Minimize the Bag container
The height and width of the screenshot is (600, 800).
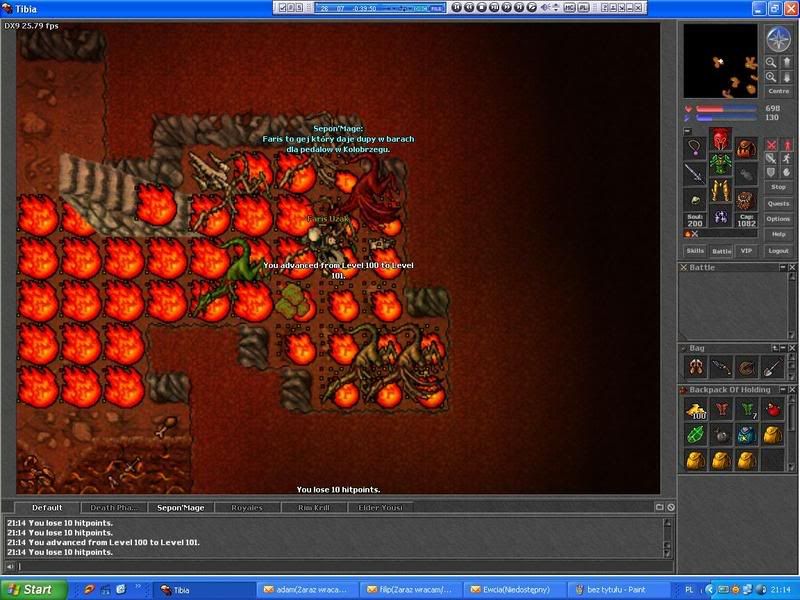pyautogui.click(x=783, y=348)
